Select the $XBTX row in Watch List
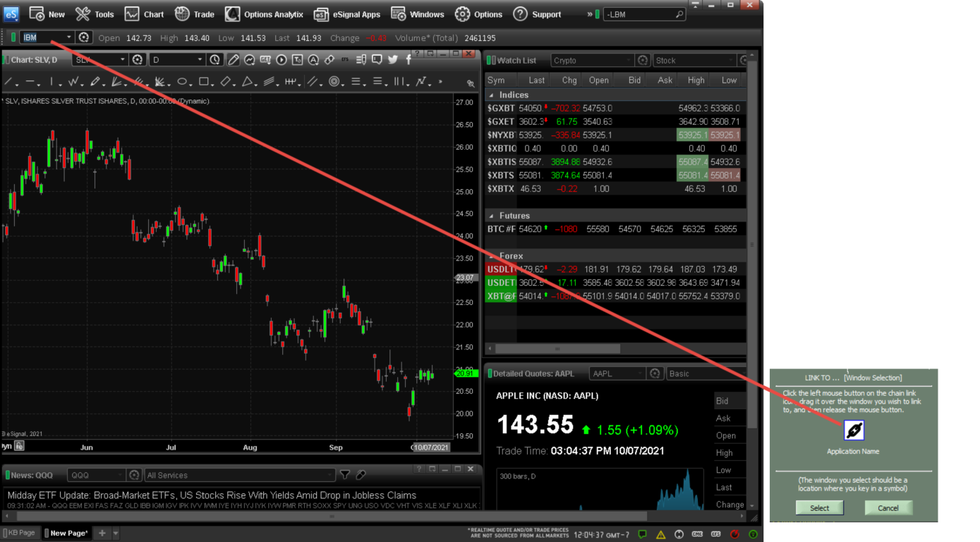Screen dimensions: 980x542 (615, 188)
